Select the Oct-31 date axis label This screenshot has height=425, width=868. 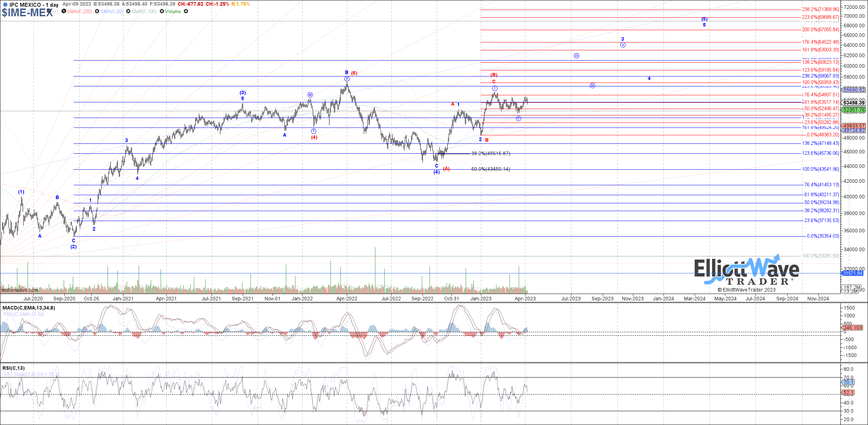pyautogui.click(x=452, y=299)
